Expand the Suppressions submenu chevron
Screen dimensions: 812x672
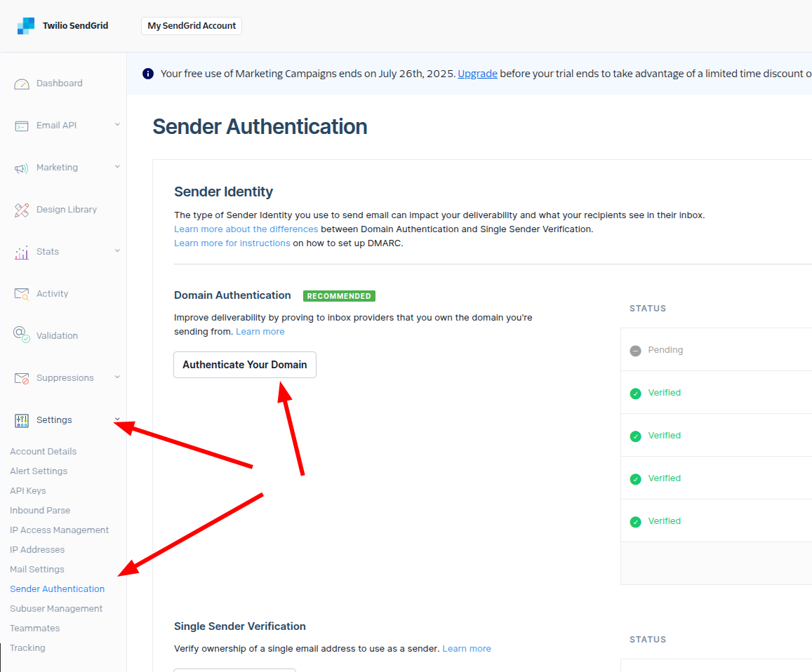(x=117, y=377)
